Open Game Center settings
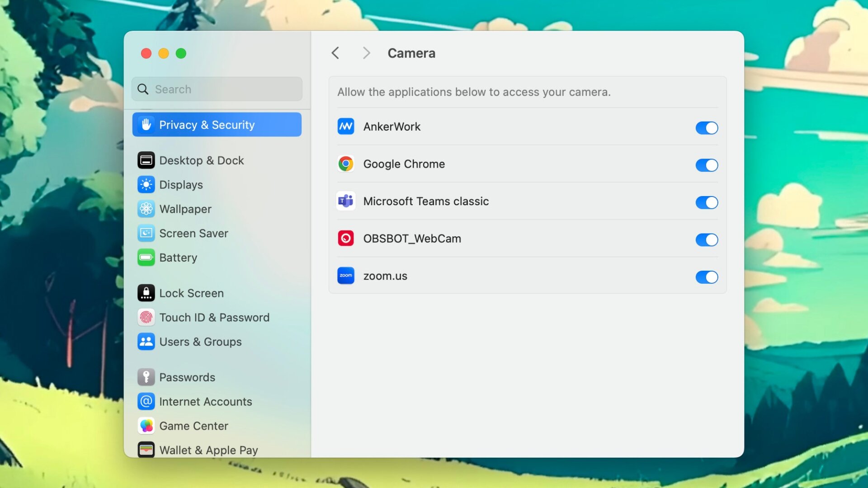Screen dimensions: 868x488 click(217, 426)
